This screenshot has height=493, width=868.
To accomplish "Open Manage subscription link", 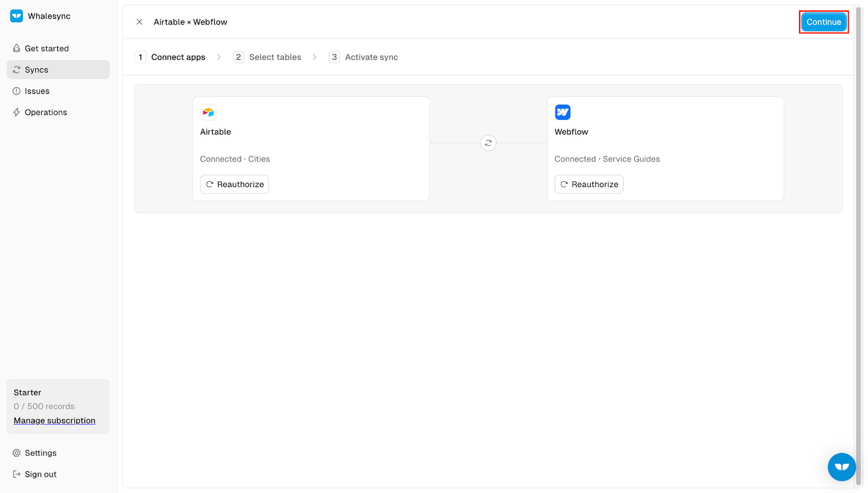I will [54, 420].
